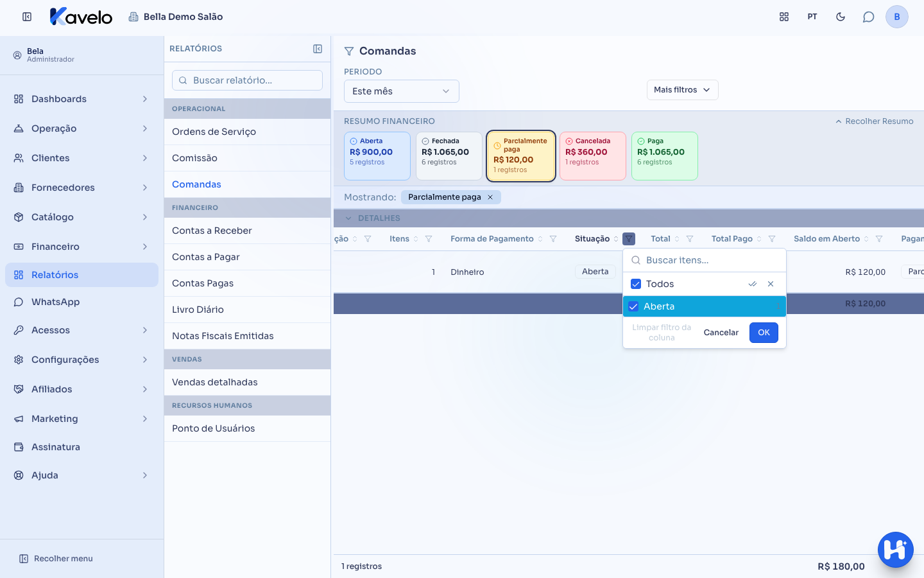Open the Forma de Pagamento filter funnel
The height and width of the screenshot is (578, 924).
(x=553, y=239)
